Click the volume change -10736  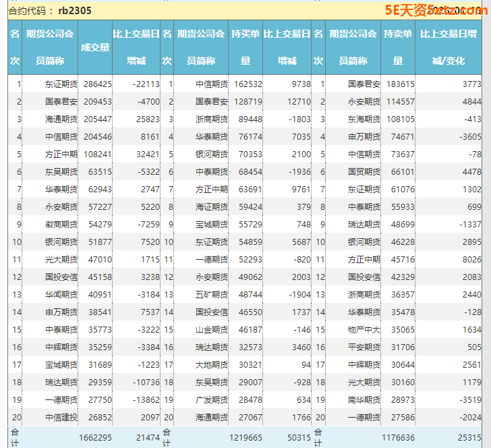[146, 383]
